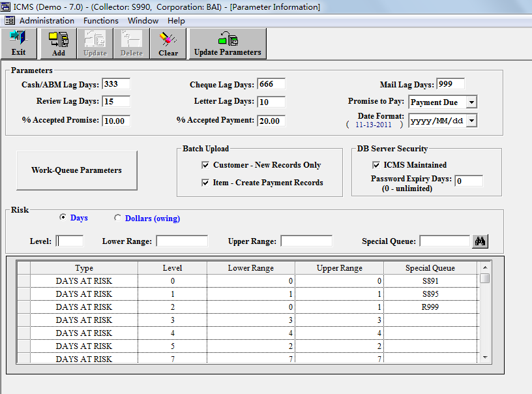Click the % Accepted Payment field
Viewport: 532px width, 394px height.
[x=271, y=121]
